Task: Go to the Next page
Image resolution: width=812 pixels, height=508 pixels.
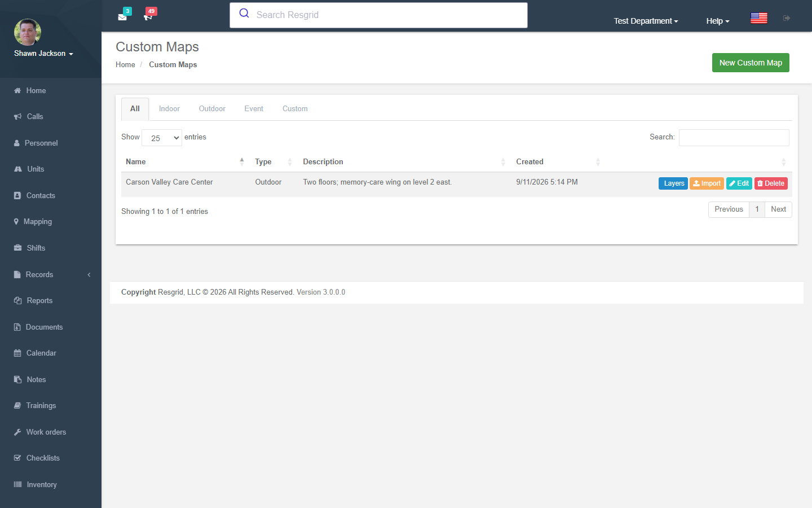Action: [778, 209]
